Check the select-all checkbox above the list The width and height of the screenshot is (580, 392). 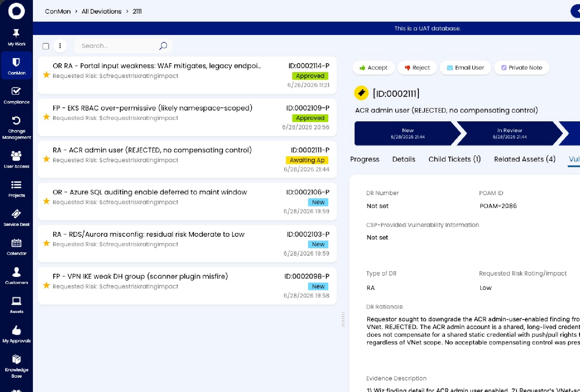46,46
